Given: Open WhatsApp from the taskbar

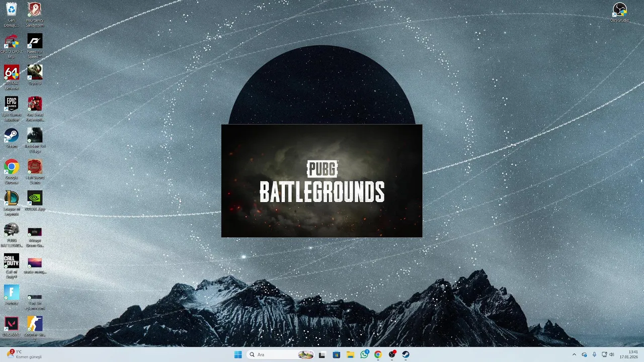Looking at the screenshot, I should tap(364, 354).
